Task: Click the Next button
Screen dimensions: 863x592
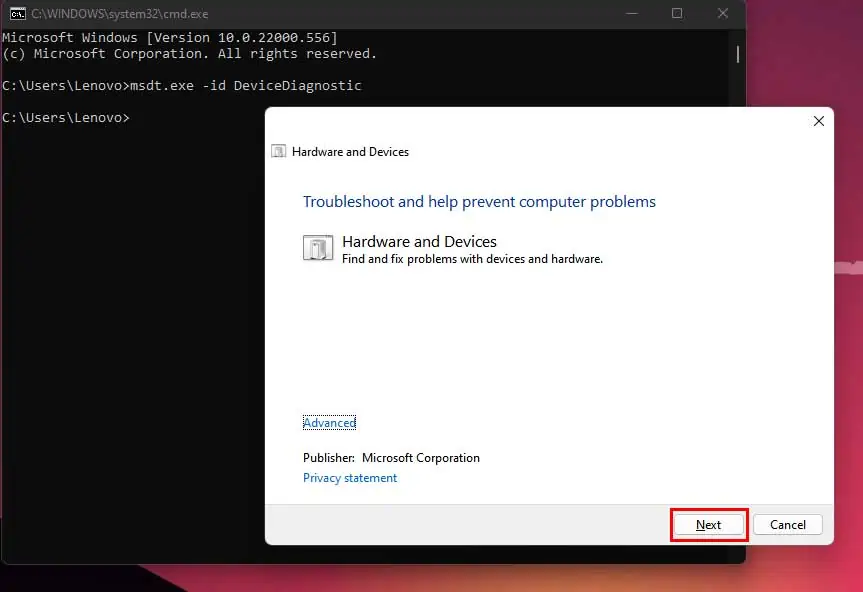Action: 708,524
